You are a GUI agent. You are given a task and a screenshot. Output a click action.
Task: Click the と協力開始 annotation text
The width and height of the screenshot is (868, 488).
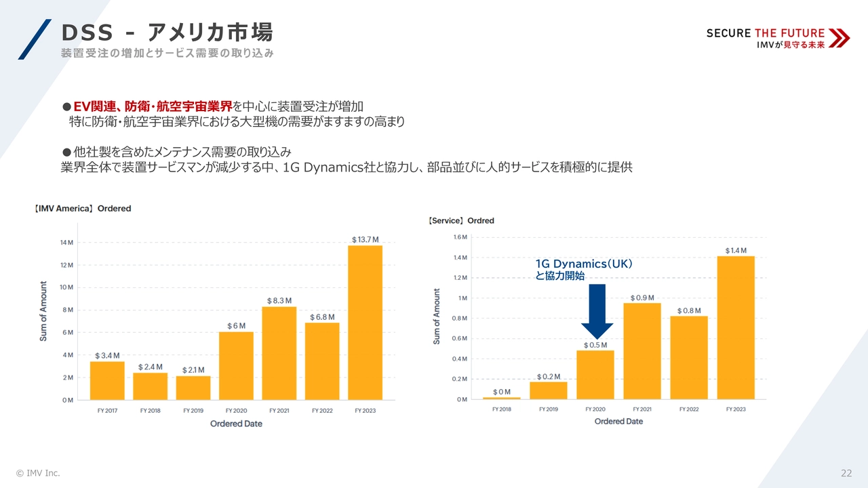[x=559, y=276]
